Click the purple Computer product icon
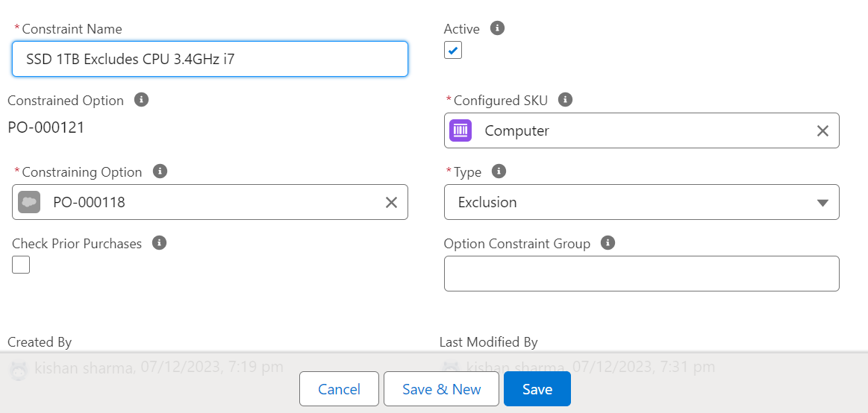868x413 pixels. 460,130
